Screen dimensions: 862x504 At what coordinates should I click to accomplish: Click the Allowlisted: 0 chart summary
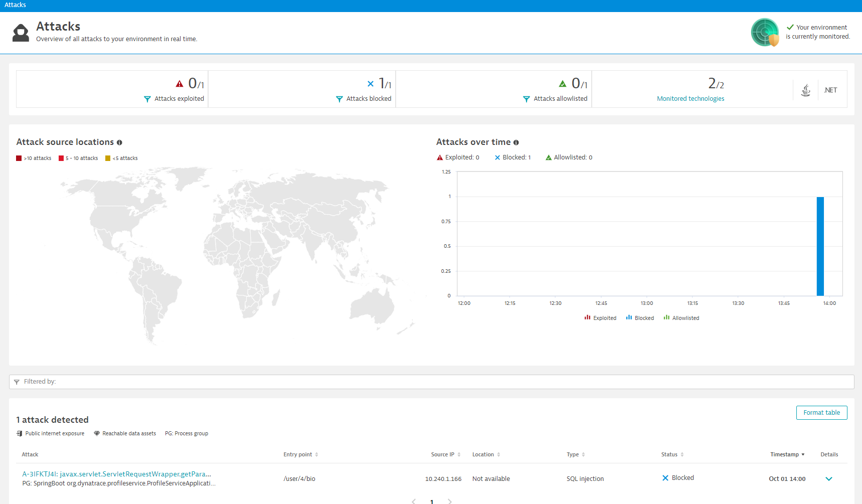coord(569,157)
